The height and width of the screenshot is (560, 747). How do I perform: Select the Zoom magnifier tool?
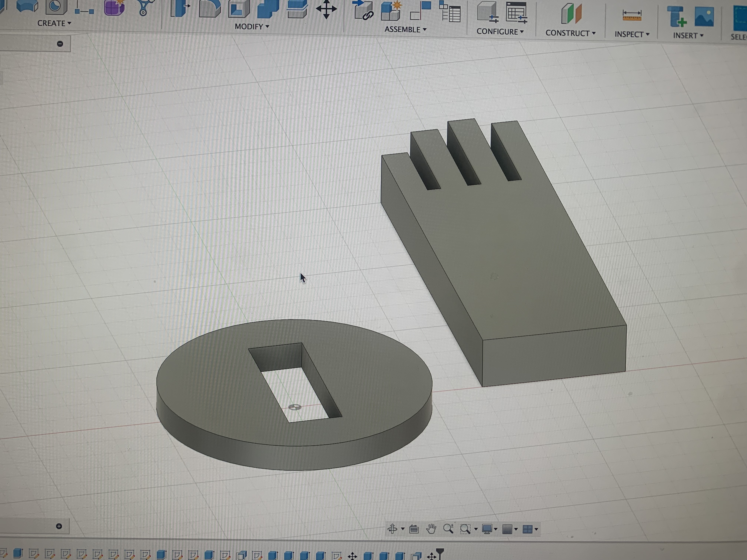[448, 528]
